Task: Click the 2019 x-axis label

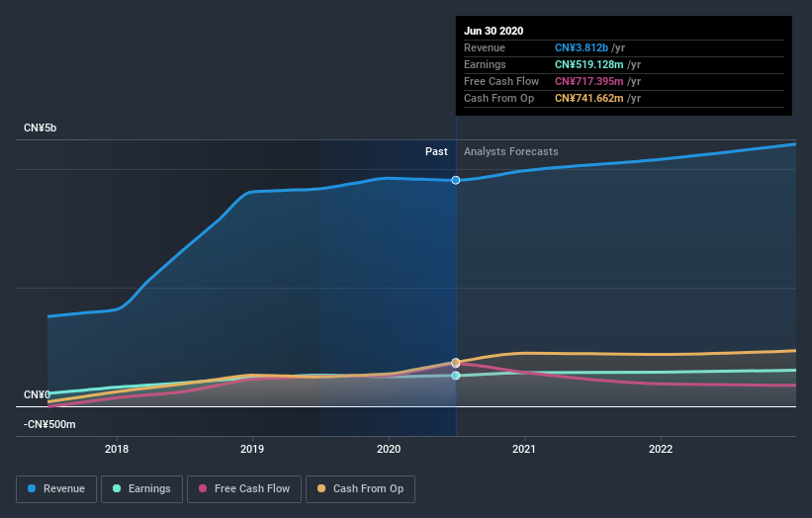Action: click(252, 449)
